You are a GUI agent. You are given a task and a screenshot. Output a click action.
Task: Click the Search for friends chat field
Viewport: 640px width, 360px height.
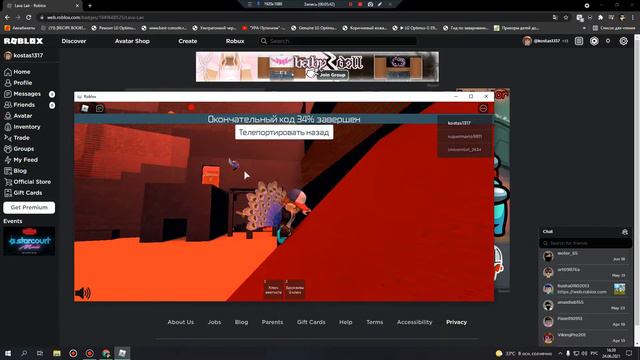coord(586,243)
